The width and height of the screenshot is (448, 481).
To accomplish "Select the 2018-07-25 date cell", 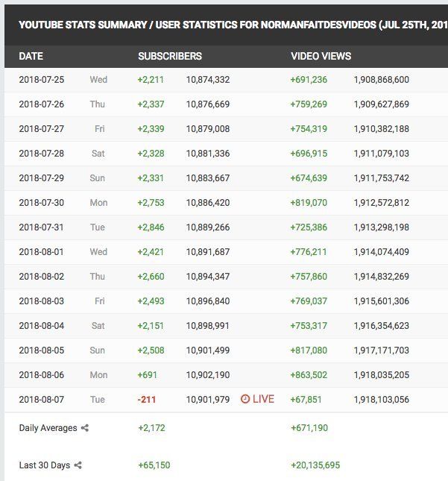I will point(42,80).
